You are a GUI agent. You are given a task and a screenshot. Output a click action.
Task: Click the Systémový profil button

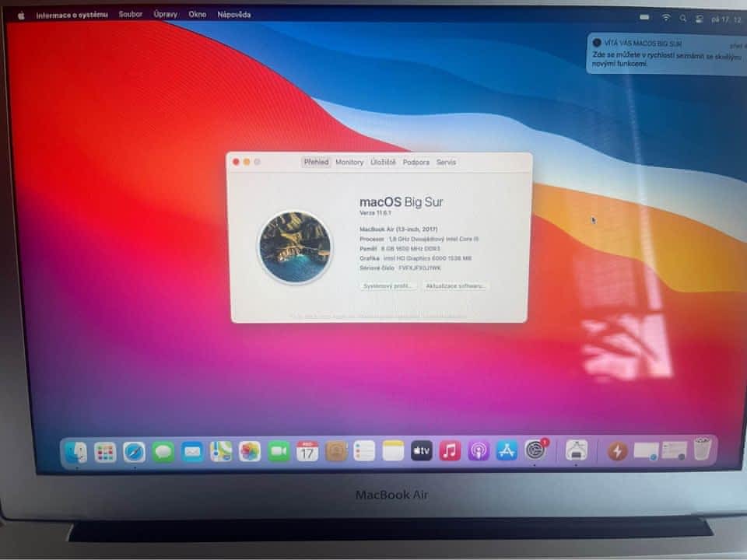(x=388, y=286)
